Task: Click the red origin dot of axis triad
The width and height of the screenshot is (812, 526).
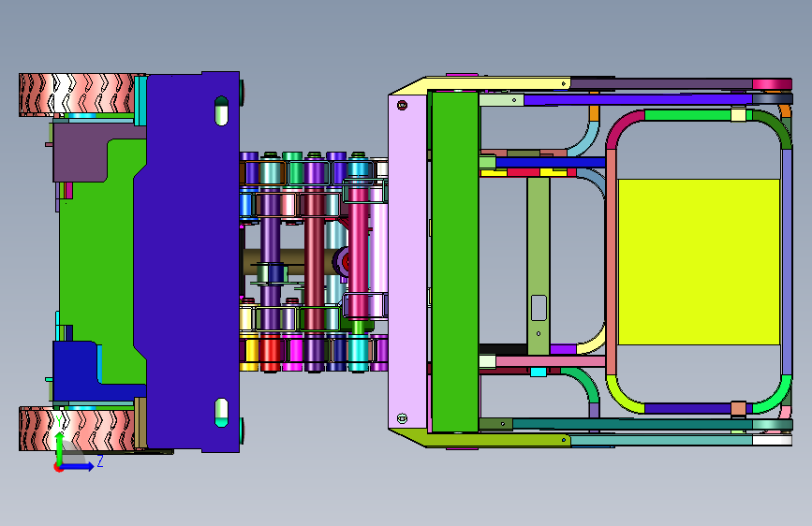Action: click(58, 467)
